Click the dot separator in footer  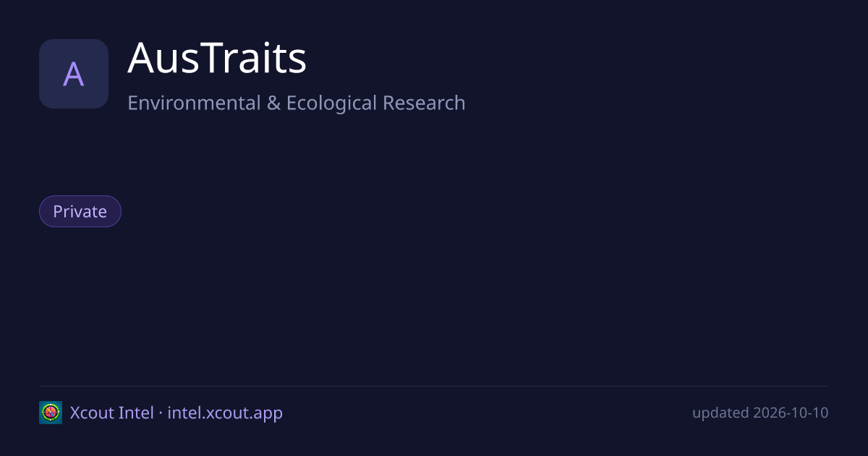(161, 413)
